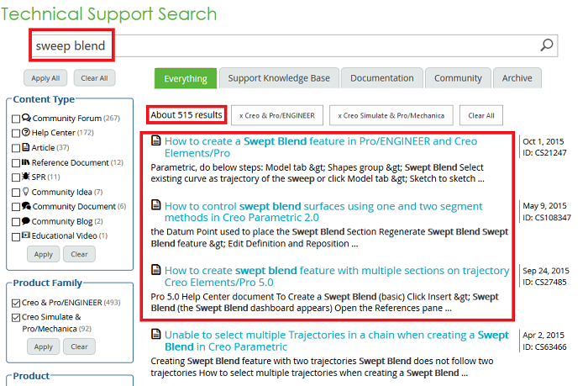
Task: Switch to Support Knowledge Base tab
Action: point(279,78)
